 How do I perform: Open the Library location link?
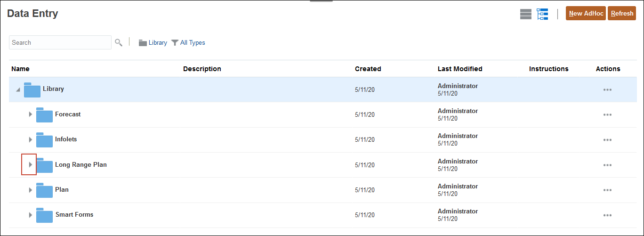(153, 42)
